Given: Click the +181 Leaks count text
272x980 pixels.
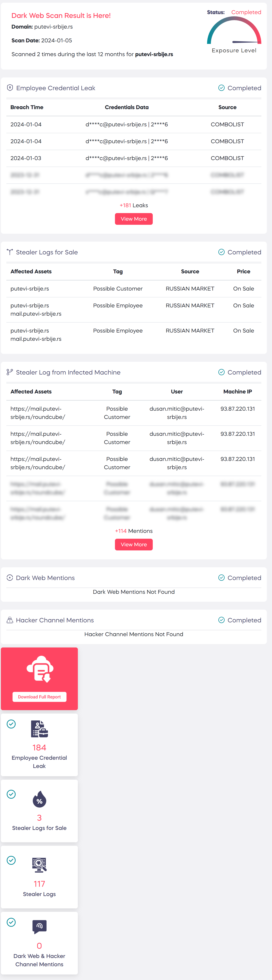Looking at the screenshot, I should tap(134, 206).
